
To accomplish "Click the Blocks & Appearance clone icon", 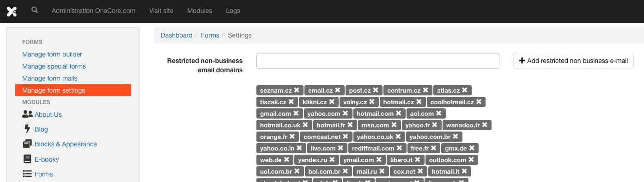I will pos(27,144).
